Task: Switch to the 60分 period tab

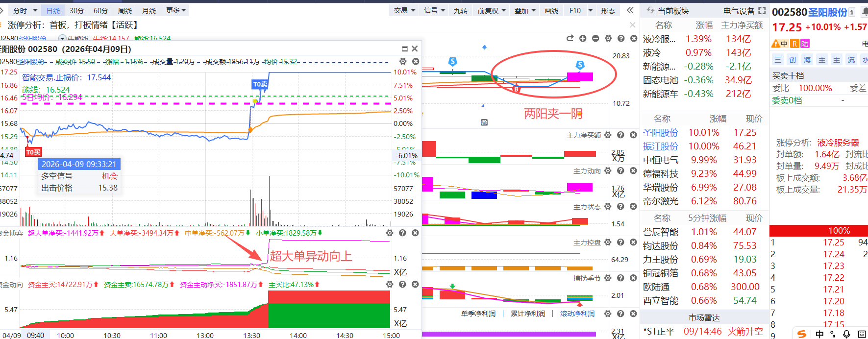Action: pos(100,10)
